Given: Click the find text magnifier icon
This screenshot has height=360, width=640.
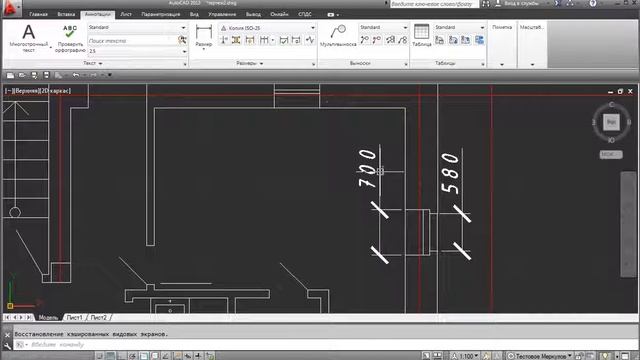Looking at the screenshot, I should [x=182, y=40].
